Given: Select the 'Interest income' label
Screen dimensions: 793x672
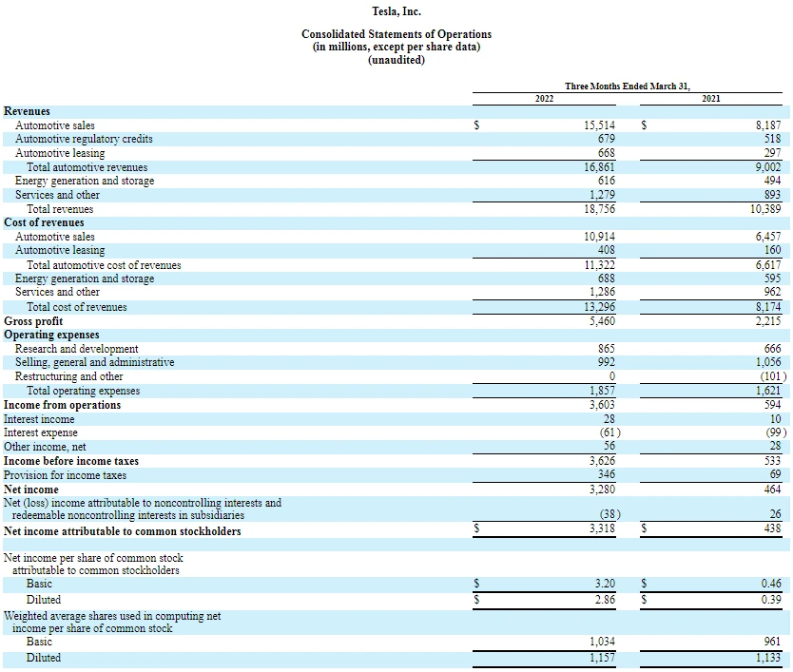Looking at the screenshot, I should [39, 419].
